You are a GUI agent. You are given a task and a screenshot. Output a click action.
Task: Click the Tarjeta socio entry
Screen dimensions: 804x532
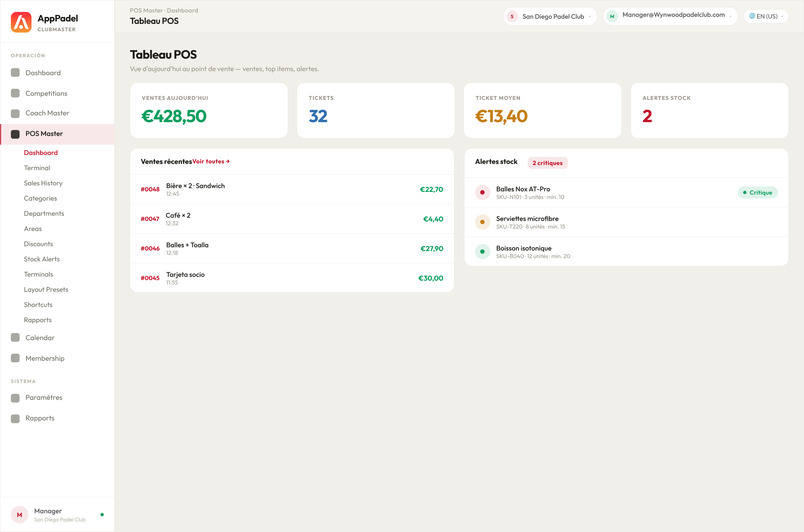pyautogui.click(x=185, y=274)
